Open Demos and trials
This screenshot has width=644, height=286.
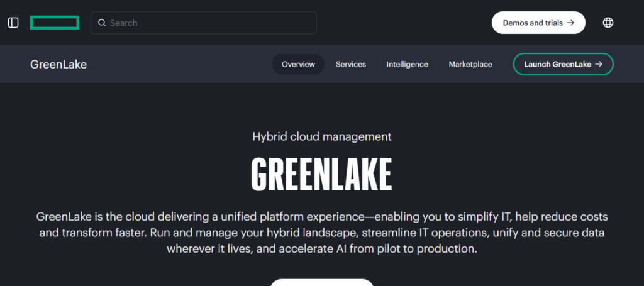point(538,23)
